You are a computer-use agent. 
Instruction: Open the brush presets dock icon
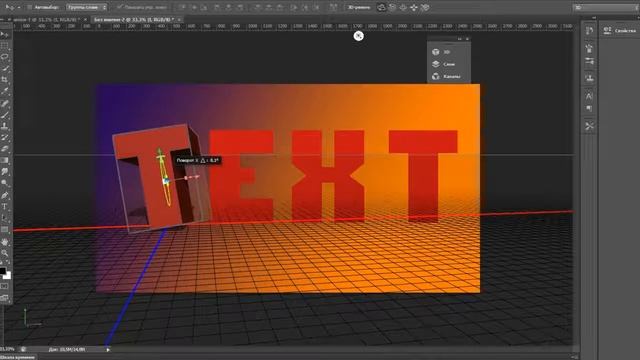click(x=589, y=48)
